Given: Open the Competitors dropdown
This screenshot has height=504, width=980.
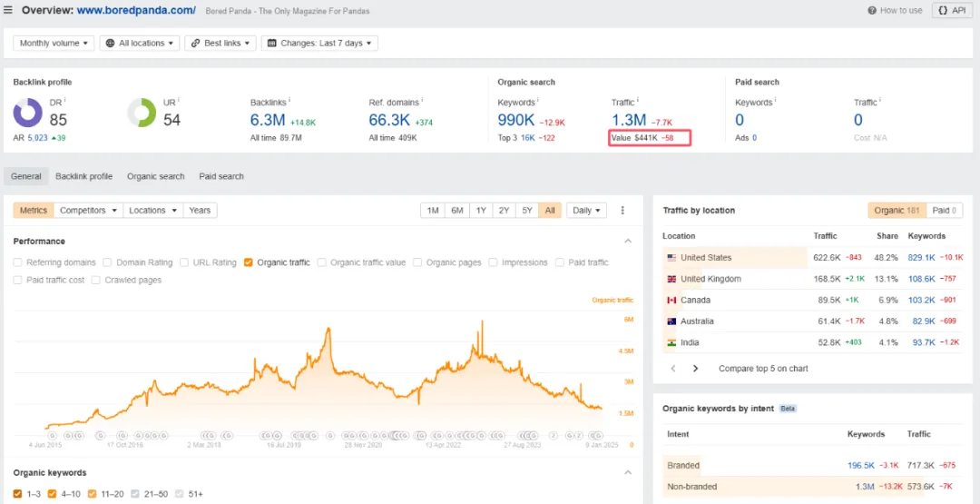Looking at the screenshot, I should click(89, 210).
